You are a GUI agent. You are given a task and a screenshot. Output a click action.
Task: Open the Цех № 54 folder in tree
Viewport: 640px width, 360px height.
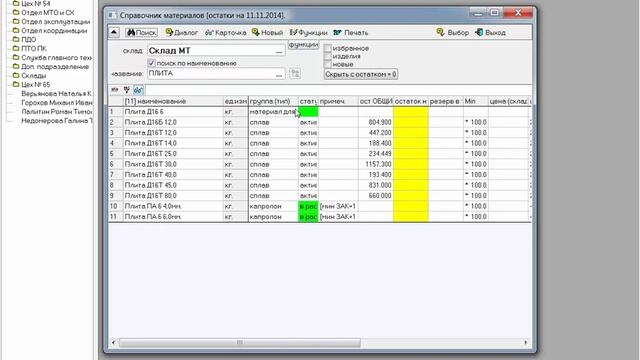coord(31,4)
